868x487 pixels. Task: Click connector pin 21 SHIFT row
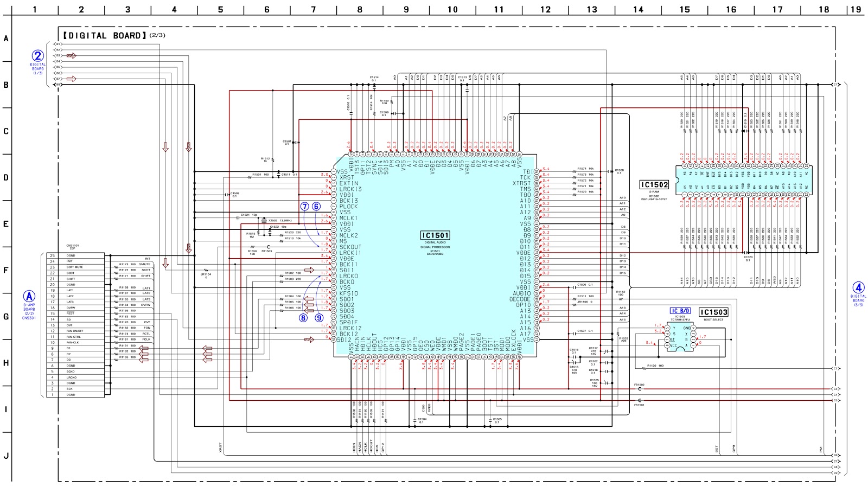coord(75,279)
